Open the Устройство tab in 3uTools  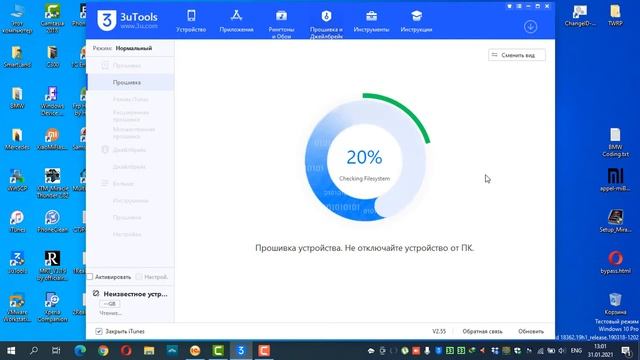tap(191, 21)
